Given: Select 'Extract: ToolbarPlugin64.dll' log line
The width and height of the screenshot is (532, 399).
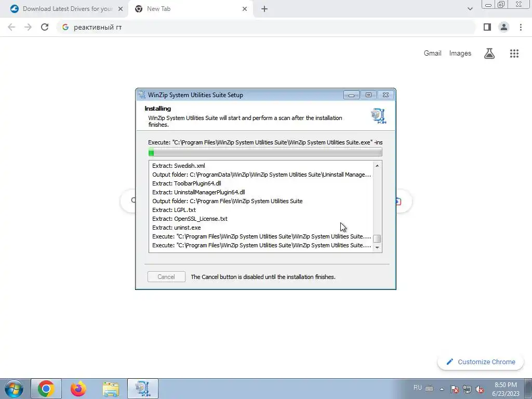Looking at the screenshot, I should [187, 183].
